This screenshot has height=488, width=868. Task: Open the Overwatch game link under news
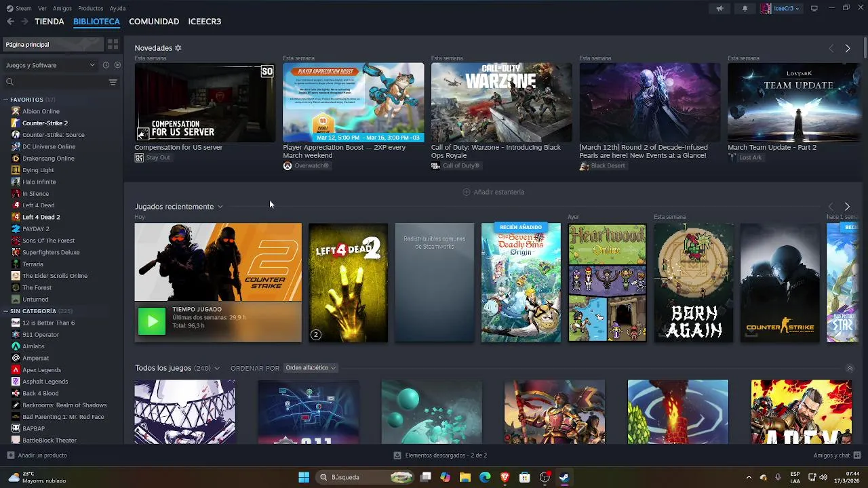306,165
